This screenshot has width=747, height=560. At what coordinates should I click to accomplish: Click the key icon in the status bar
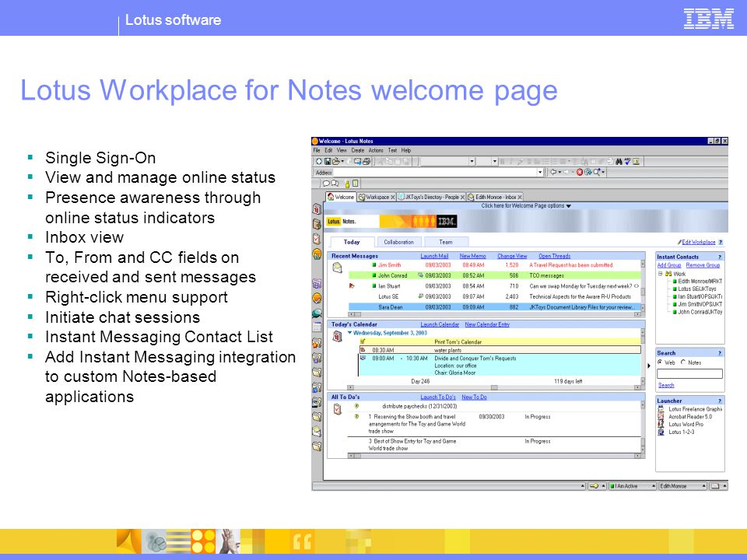pos(594,486)
